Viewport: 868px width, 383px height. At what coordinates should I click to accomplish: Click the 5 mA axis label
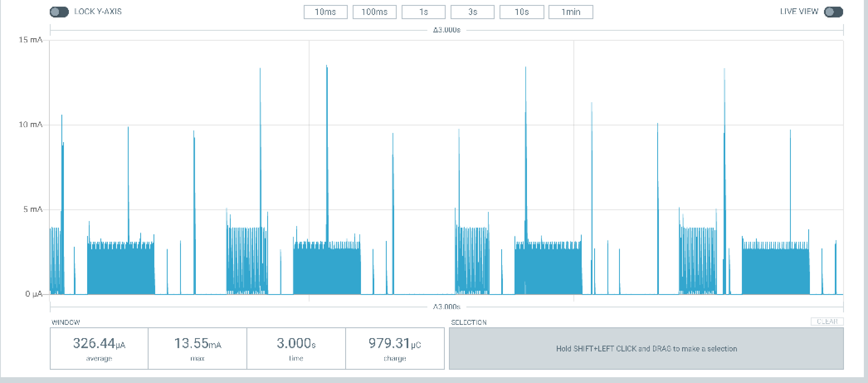pos(33,209)
